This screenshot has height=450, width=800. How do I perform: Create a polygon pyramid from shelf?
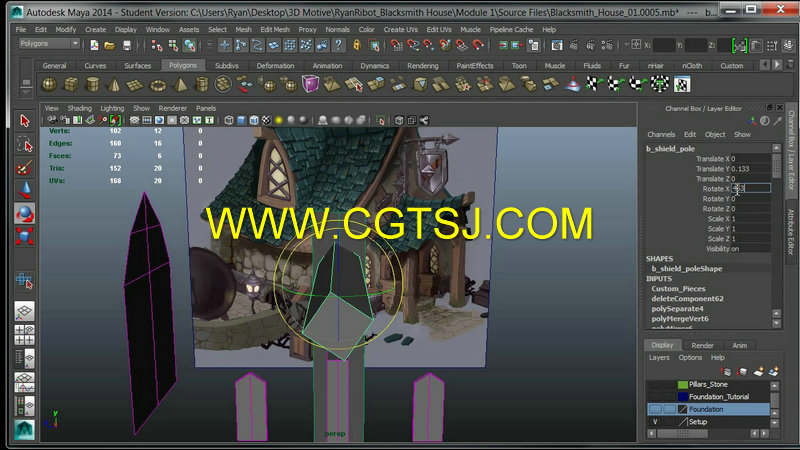(180, 84)
